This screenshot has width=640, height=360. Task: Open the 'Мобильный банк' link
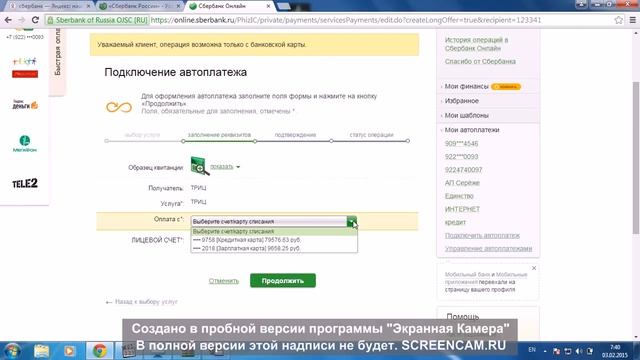coord(467,275)
